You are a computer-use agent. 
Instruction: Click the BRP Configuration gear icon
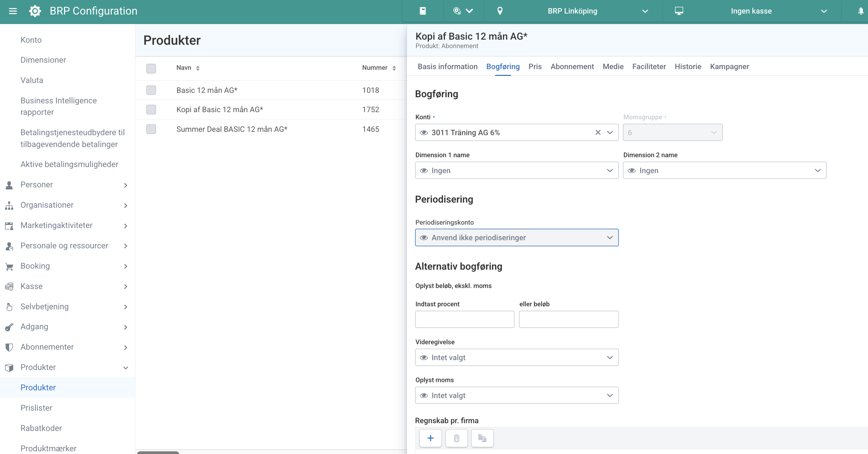(x=35, y=11)
